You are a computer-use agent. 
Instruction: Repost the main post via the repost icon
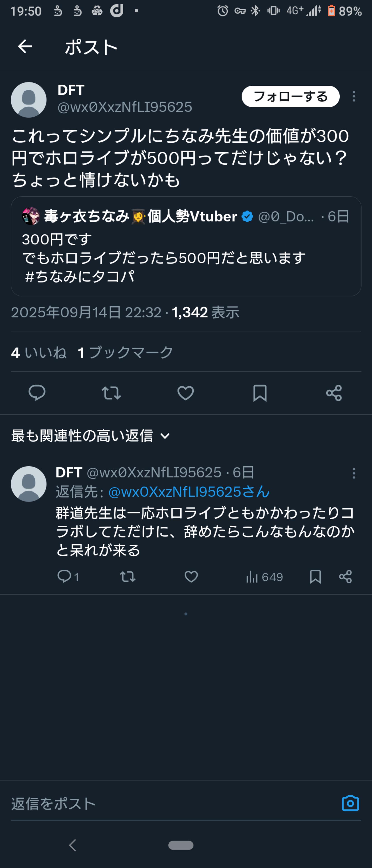point(111,393)
